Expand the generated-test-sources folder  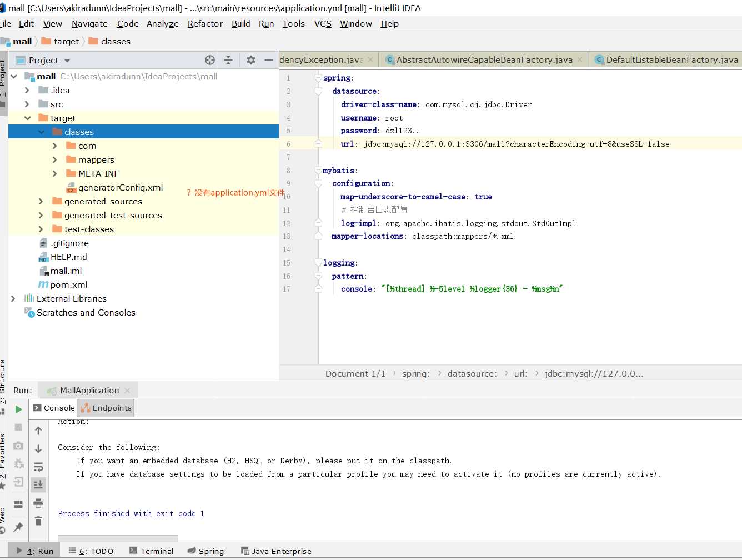tap(41, 215)
